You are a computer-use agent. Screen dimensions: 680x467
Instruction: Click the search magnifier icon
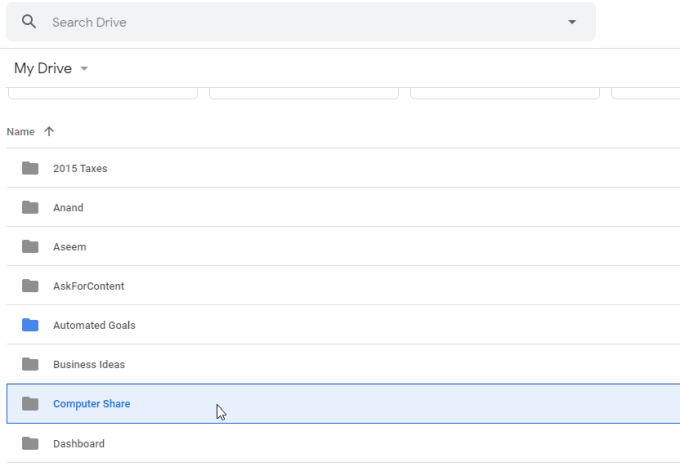29,22
